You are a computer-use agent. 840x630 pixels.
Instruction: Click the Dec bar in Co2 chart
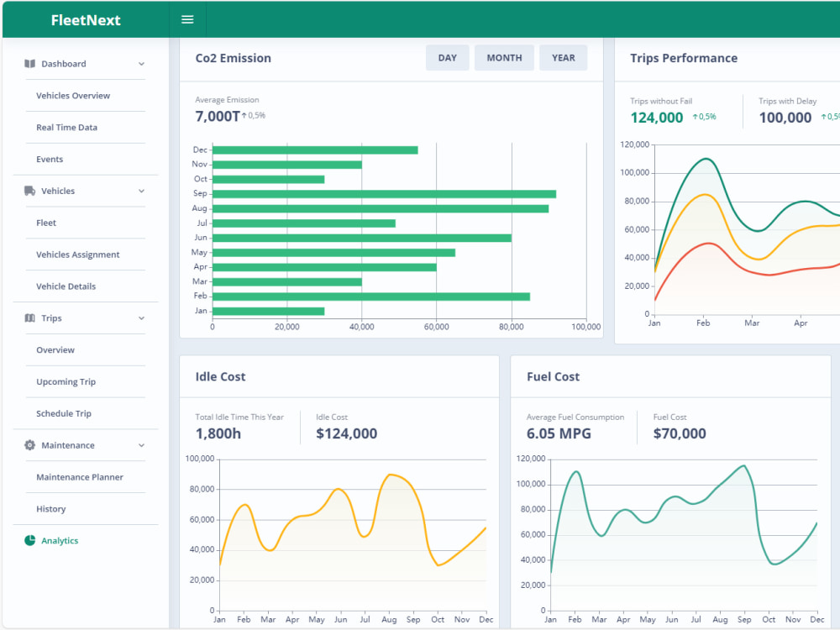point(315,150)
